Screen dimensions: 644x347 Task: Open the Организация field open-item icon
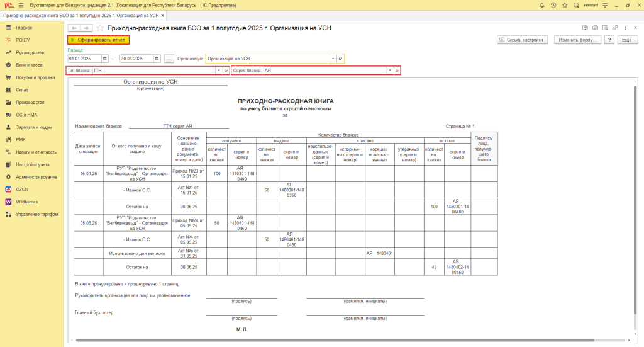(340, 59)
